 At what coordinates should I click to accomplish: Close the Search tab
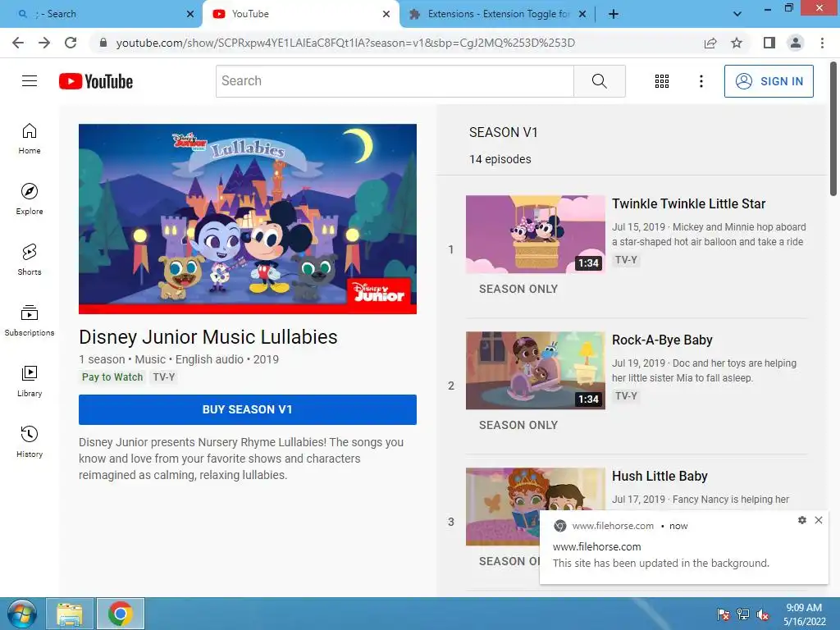[x=190, y=14]
